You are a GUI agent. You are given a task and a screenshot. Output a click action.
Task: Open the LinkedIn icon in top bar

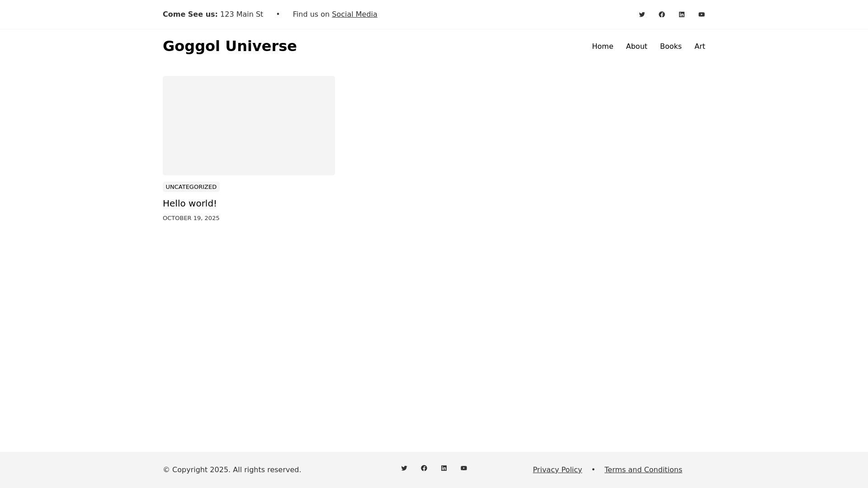[682, 14]
